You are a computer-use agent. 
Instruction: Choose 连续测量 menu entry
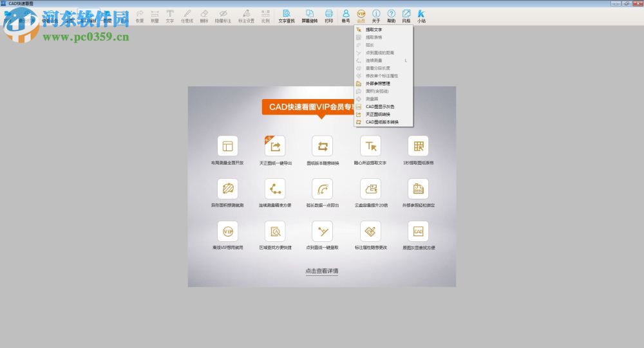click(x=384, y=60)
